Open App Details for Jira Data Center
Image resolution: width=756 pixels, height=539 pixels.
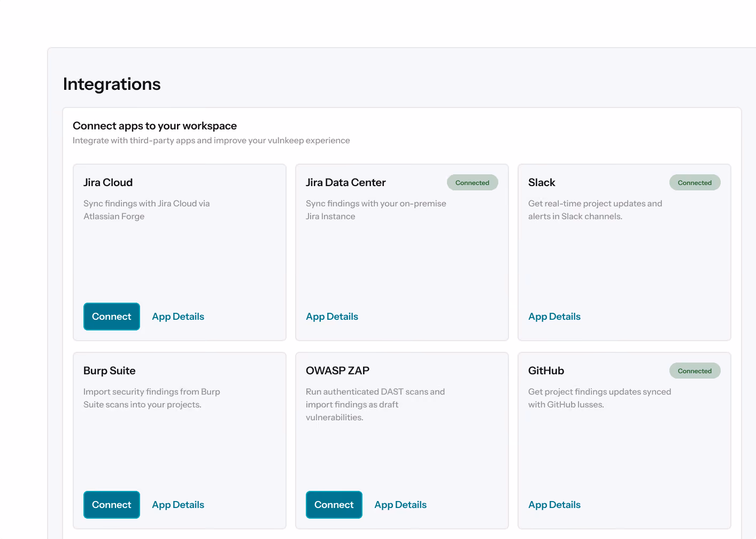coord(332,317)
